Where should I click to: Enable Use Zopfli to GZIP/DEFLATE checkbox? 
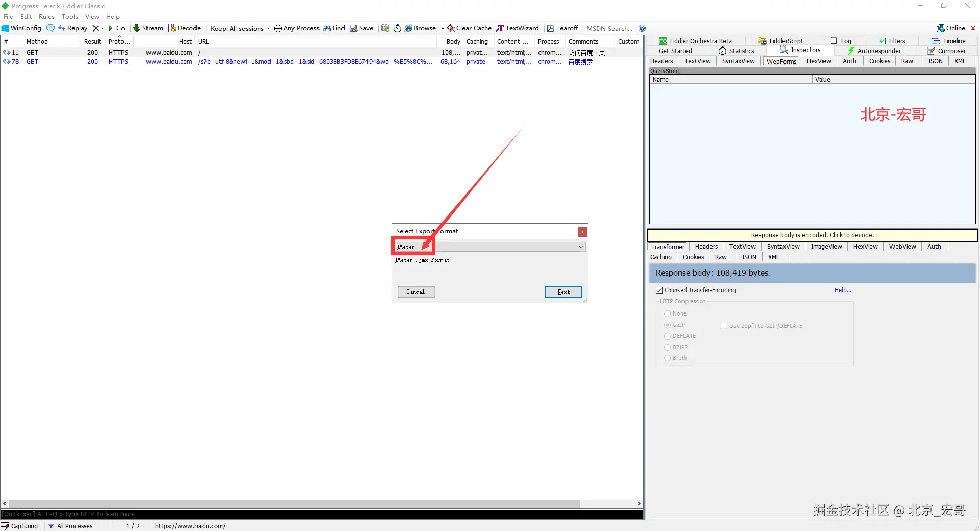pyautogui.click(x=724, y=326)
